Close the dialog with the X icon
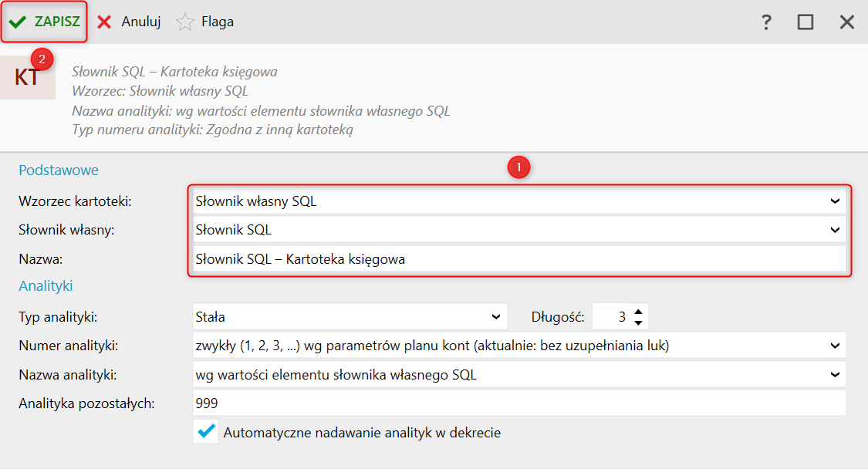868x469 pixels. click(x=847, y=22)
